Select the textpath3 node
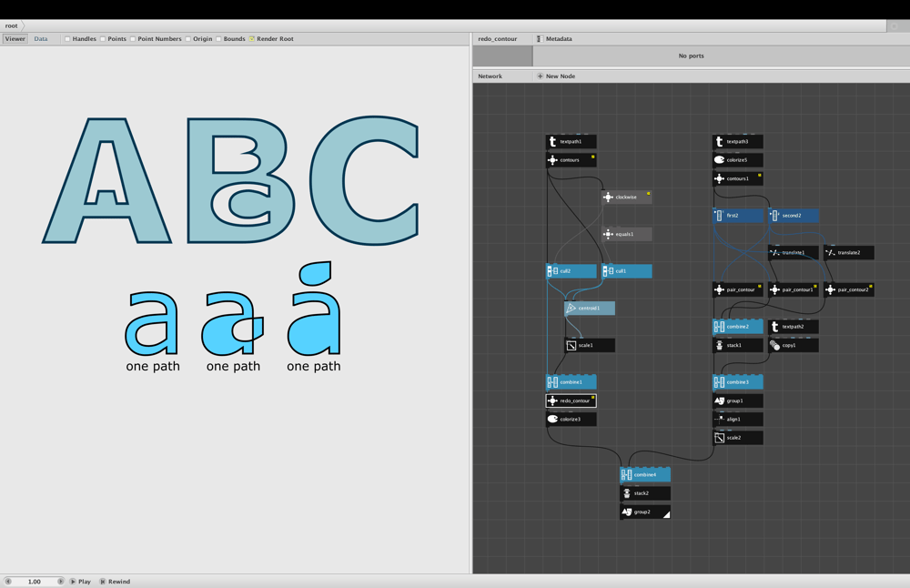The height and width of the screenshot is (588, 910). (738, 142)
